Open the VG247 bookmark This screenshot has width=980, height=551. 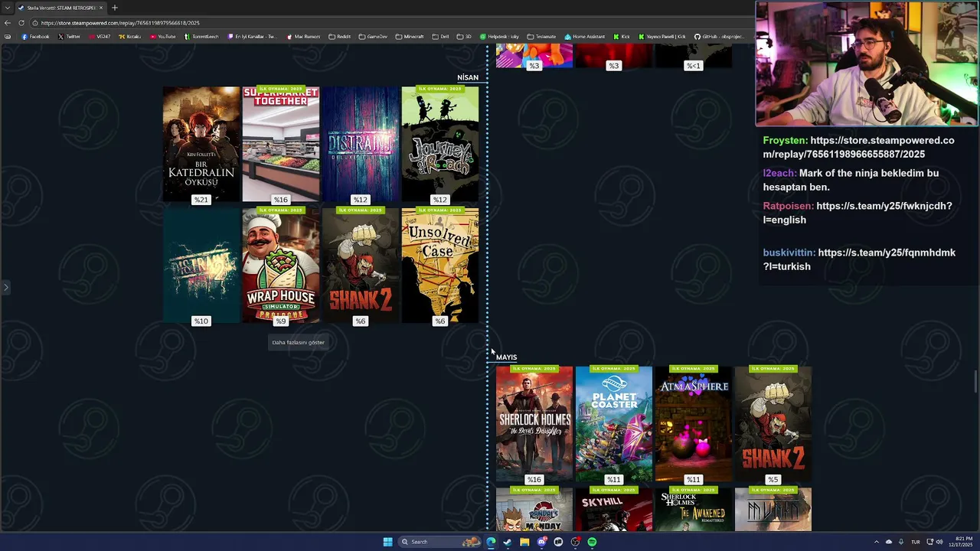point(100,37)
